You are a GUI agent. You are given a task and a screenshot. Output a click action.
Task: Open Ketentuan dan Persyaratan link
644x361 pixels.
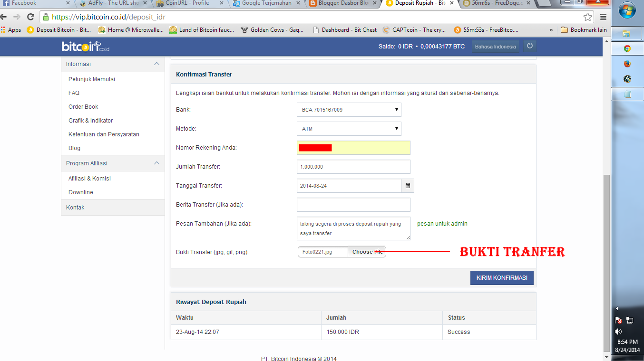[104, 134]
